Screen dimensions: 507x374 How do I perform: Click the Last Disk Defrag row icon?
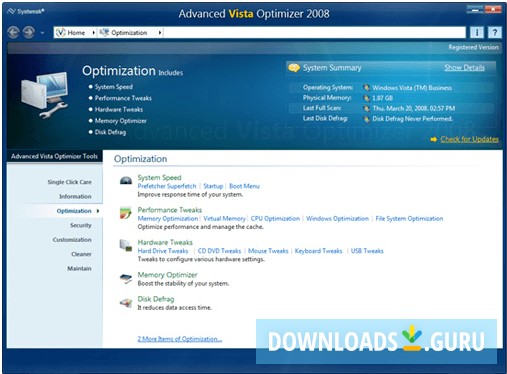(366, 119)
